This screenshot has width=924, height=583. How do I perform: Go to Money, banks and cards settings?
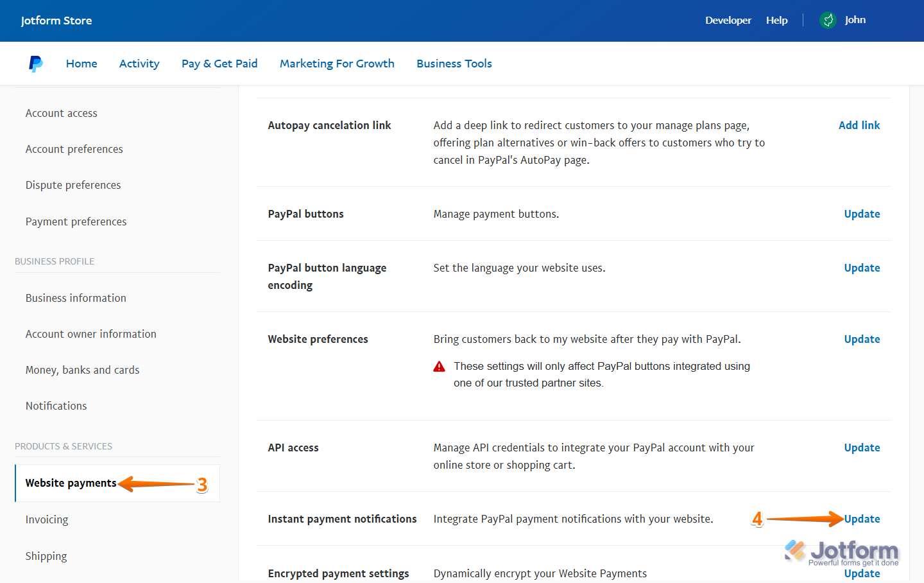tap(82, 369)
